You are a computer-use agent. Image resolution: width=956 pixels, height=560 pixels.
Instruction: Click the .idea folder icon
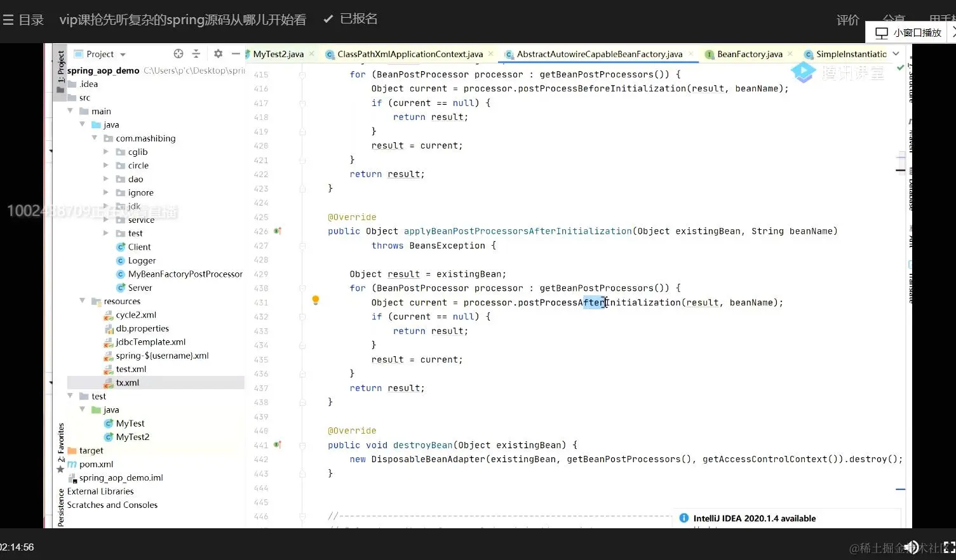tap(72, 84)
